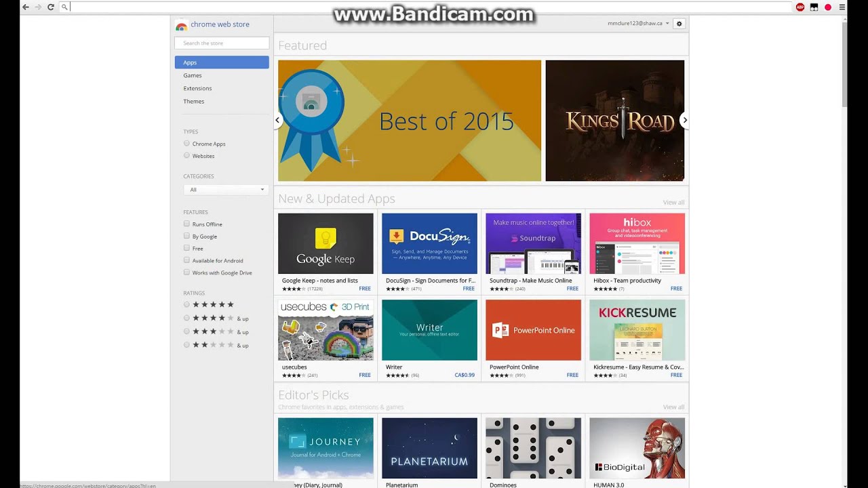This screenshot has width=868, height=488.
Task: Enable the By Google checkbox
Action: click(x=186, y=236)
